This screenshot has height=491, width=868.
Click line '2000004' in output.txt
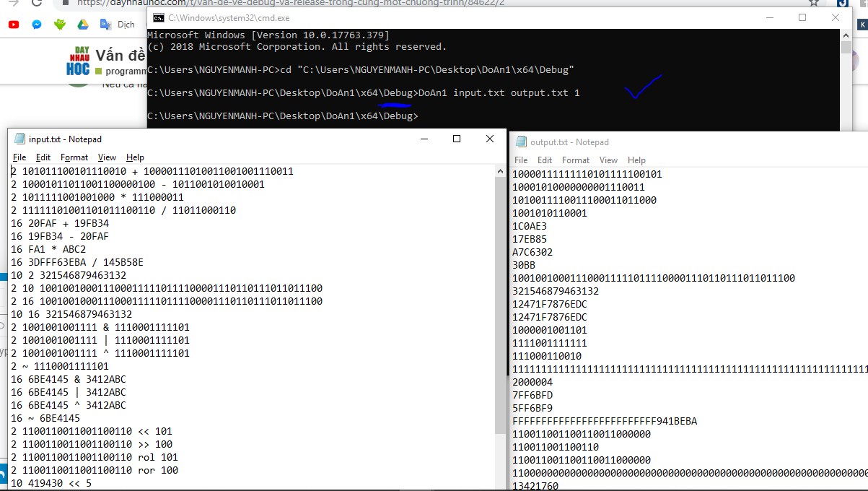click(x=532, y=383)
